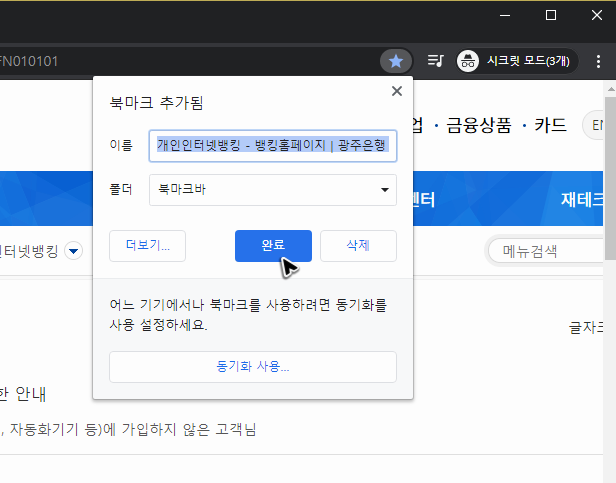Select the 재테크 tab in blue bar
616x483 pixels.
(582, 200)
